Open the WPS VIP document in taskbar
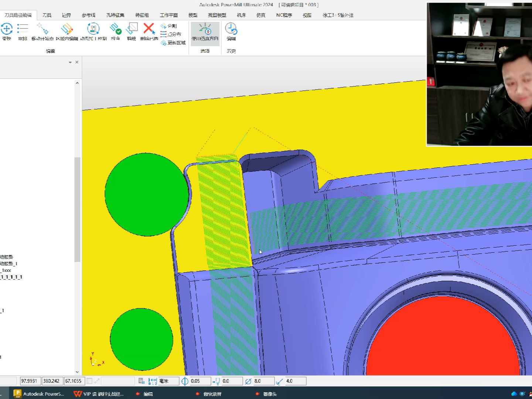532x399 pixels. 99,394
